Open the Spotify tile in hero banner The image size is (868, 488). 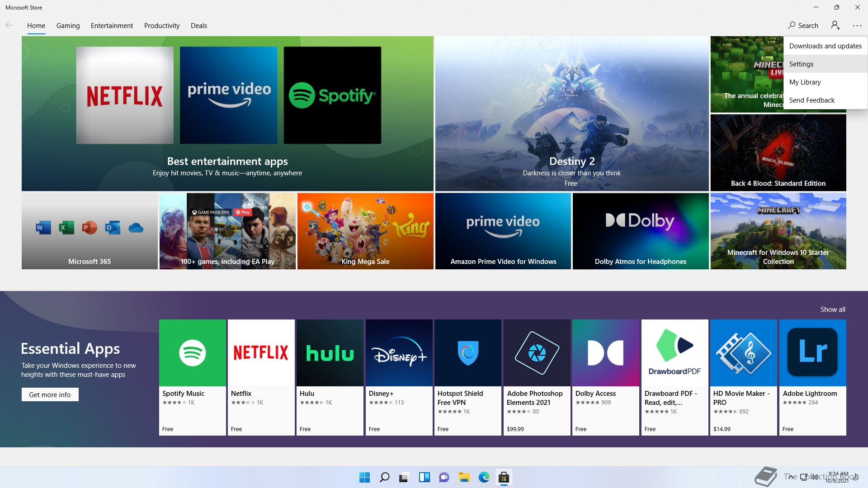332,95
